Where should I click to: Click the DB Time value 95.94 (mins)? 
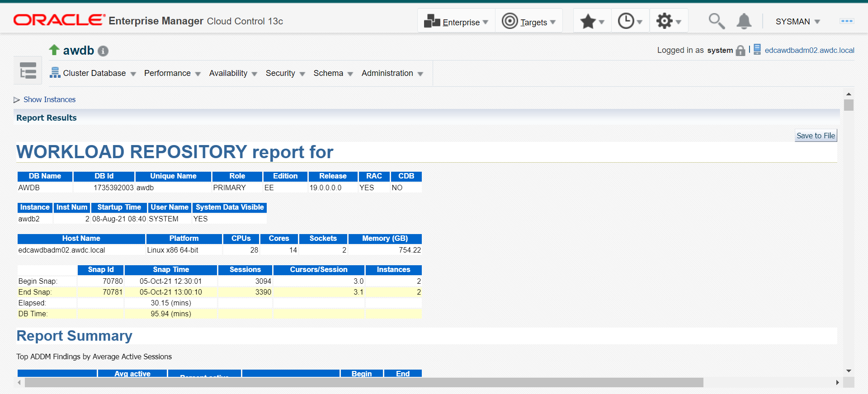coord(171,314)
